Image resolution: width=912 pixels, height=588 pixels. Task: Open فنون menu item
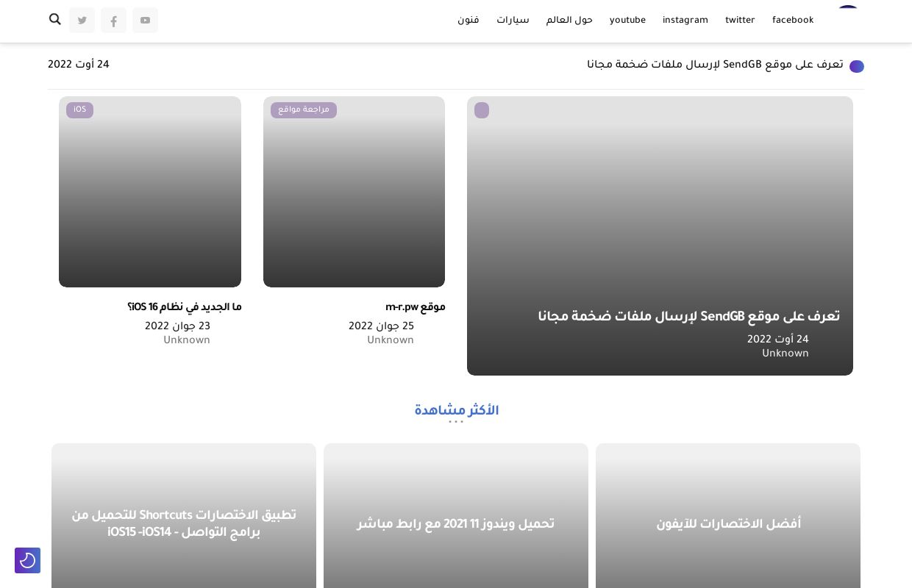[469, 21]
